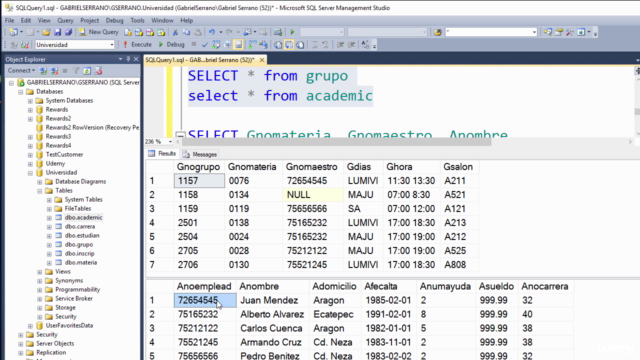Open file with the folder icon
640x360 pixels.
pyautogui.click(x=46, y=32)
